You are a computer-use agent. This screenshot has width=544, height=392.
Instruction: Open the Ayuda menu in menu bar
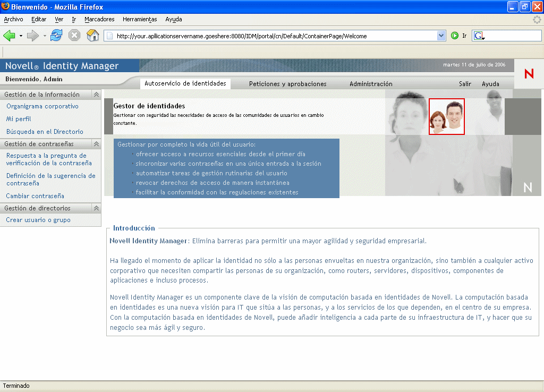pos(174,20)
